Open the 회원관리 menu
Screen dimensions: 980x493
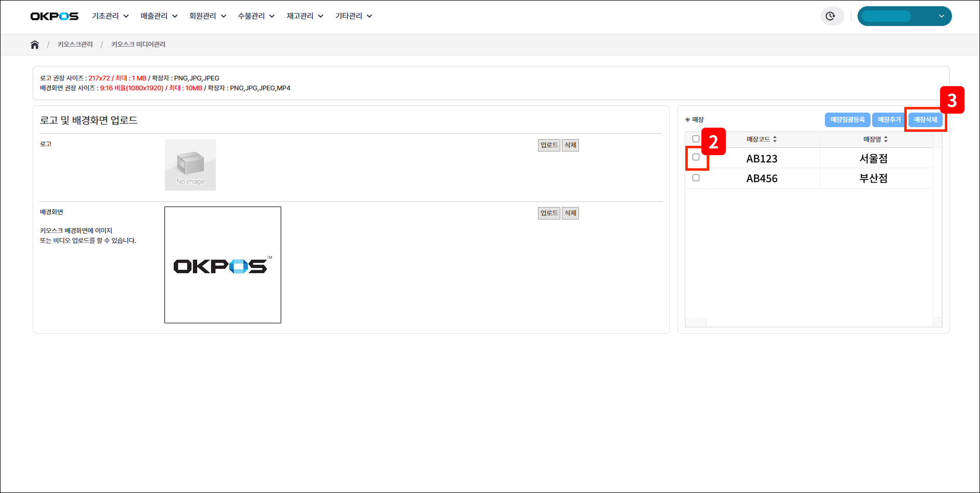208,16
